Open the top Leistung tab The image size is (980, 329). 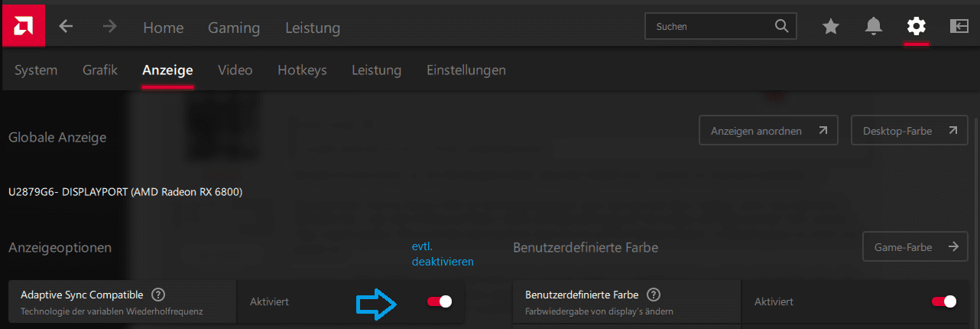(x=313, y=28)
